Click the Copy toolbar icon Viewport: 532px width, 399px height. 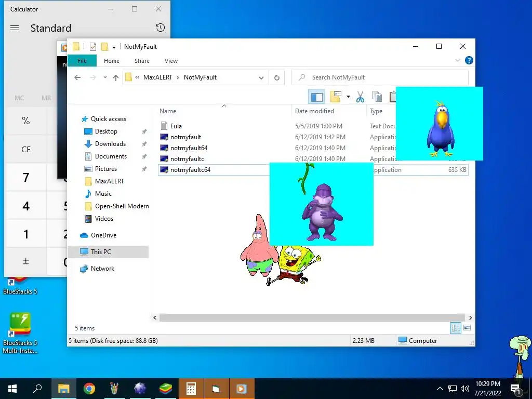point(377,97)
